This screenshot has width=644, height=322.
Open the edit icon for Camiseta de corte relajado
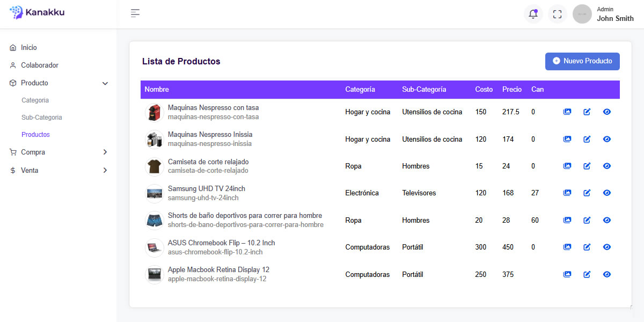point(587,166)
